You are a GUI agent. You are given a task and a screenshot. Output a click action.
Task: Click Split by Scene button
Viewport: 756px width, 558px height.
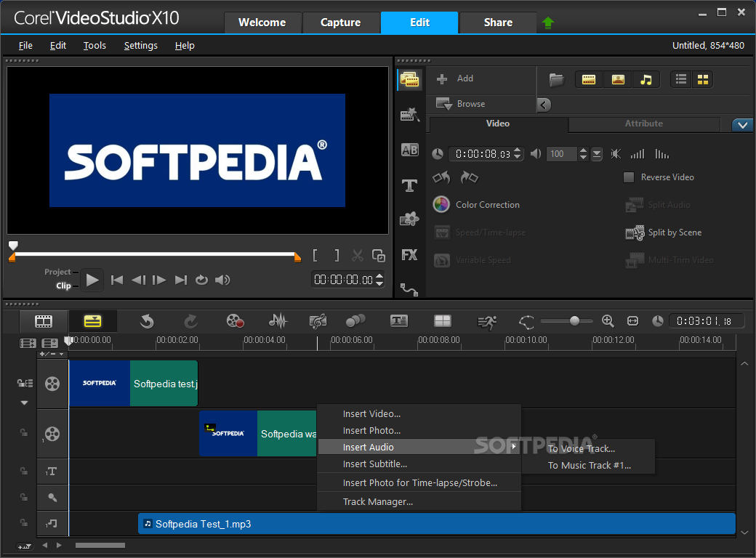pyautogui.click(x=664, y=232)
